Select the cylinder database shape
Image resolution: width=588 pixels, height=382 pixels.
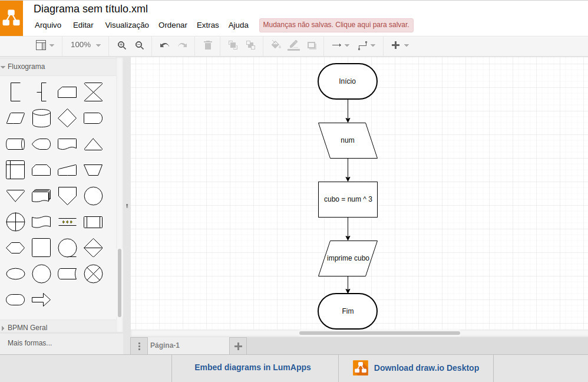[41, 118]
